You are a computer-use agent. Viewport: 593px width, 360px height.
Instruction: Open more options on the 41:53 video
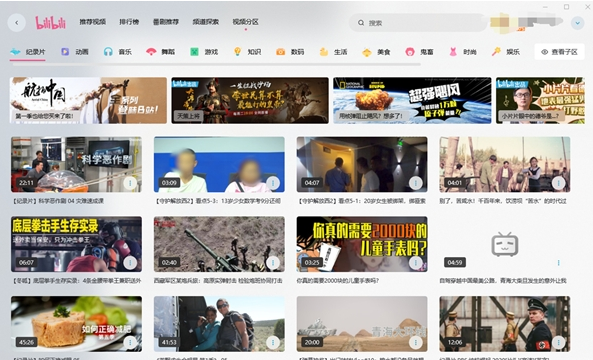pyautogui.click(x=273, y=342)
